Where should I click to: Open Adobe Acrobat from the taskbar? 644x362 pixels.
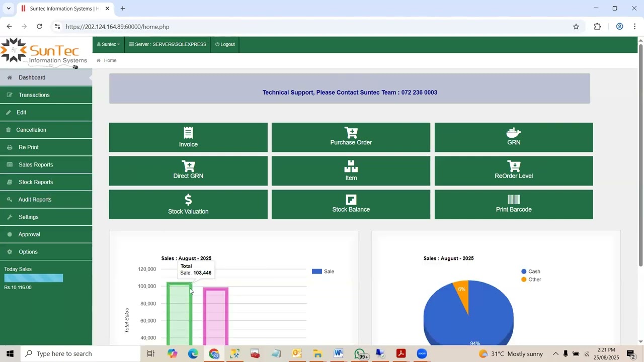click(x=401, y=354)
